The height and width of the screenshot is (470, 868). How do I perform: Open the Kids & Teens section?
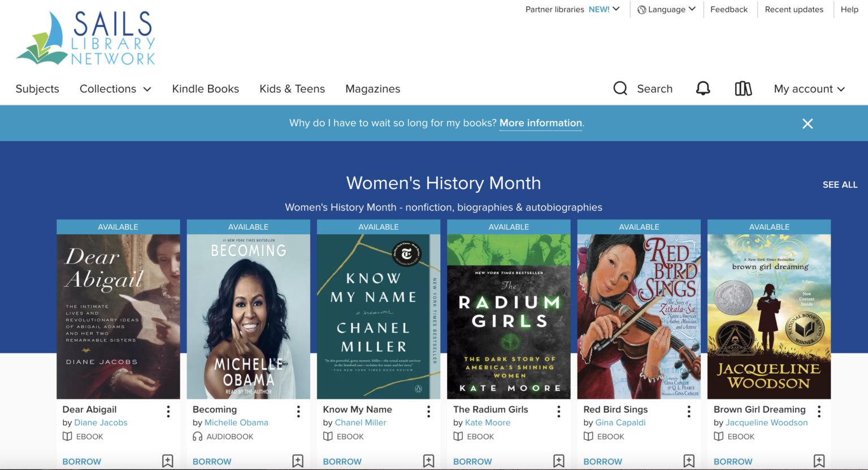point(292,89)
